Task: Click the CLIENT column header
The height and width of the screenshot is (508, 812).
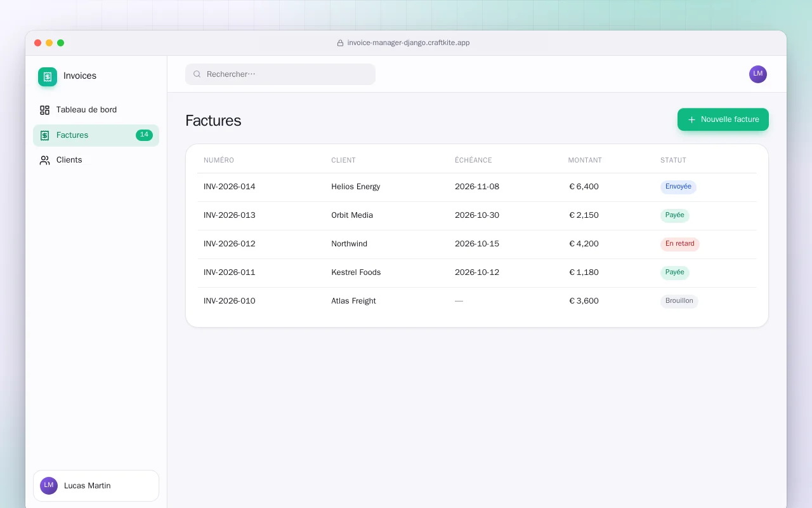Action: coord(343,161)
